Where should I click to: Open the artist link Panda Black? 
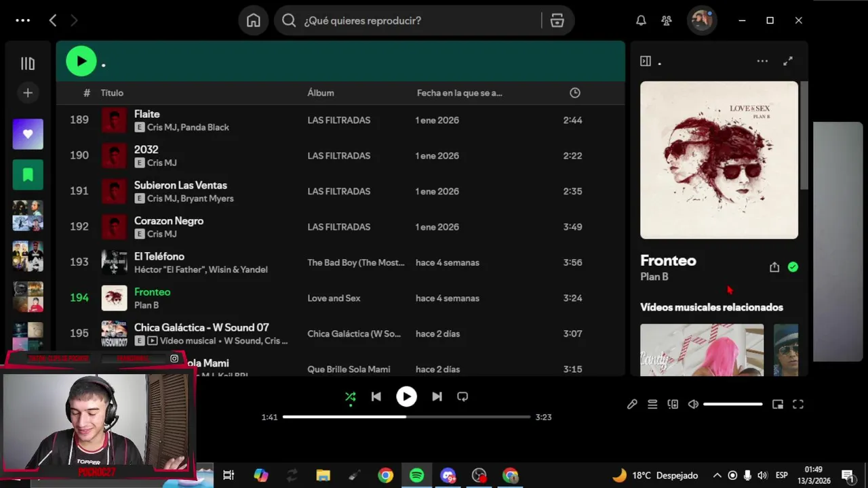(205, 127)
